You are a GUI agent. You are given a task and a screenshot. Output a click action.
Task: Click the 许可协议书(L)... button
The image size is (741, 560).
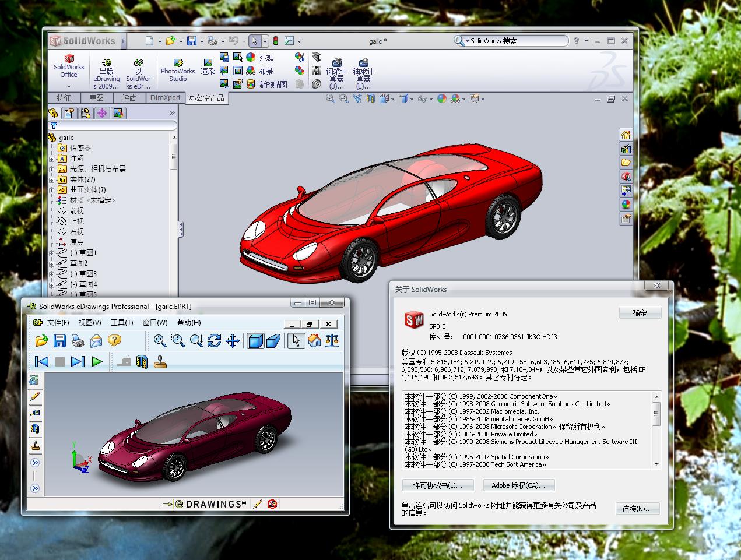pos(437,485)
